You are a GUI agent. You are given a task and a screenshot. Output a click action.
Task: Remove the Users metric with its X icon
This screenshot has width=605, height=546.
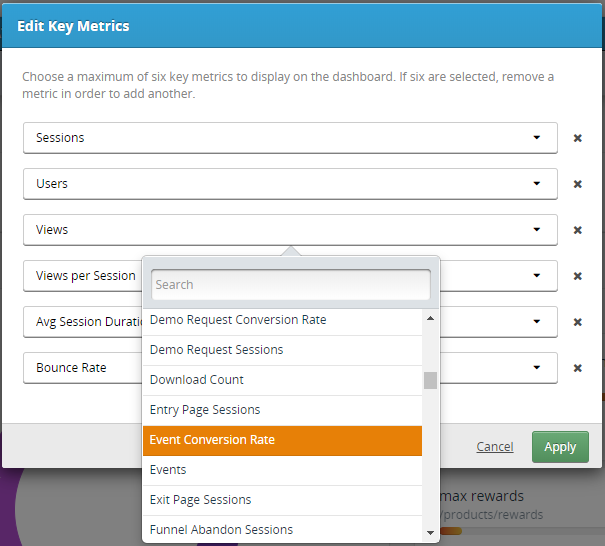577,184
